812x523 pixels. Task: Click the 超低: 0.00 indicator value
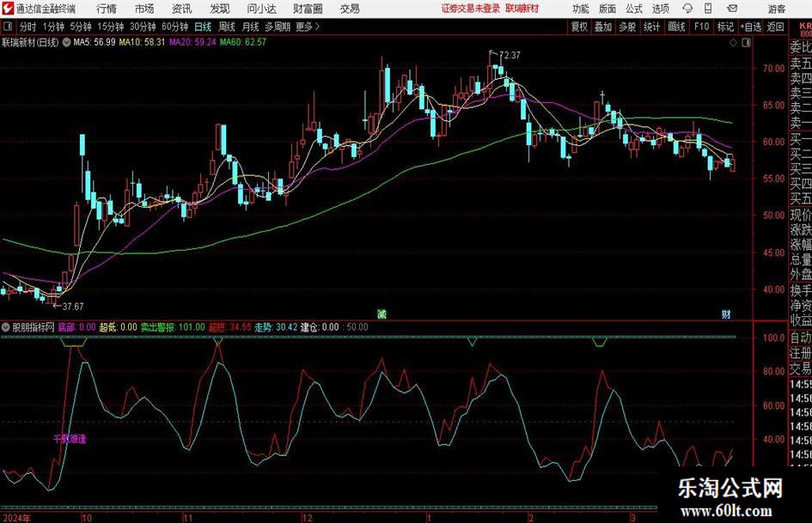tap(118, 327)
